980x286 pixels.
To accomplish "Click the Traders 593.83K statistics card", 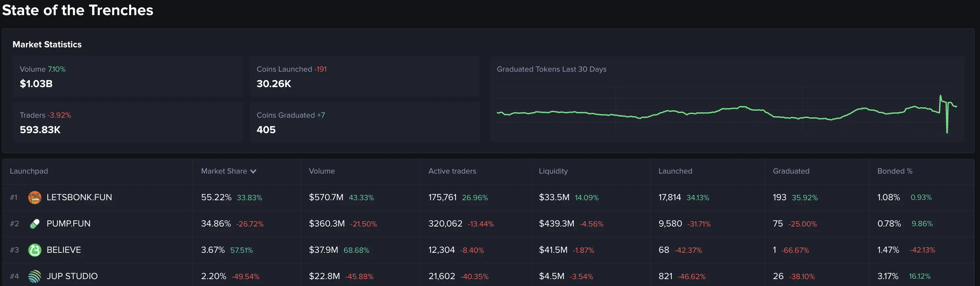I will coord(128,123).
